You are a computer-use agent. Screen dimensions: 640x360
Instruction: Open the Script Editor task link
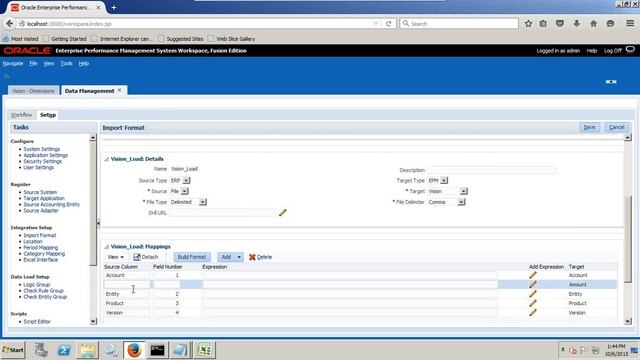[37, 322]
